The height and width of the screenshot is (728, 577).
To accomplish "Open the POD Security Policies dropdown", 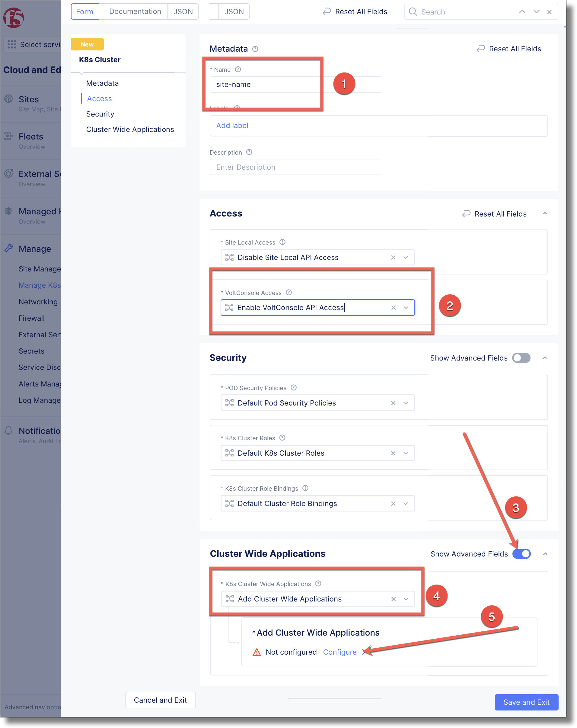I will pos(406,403).
